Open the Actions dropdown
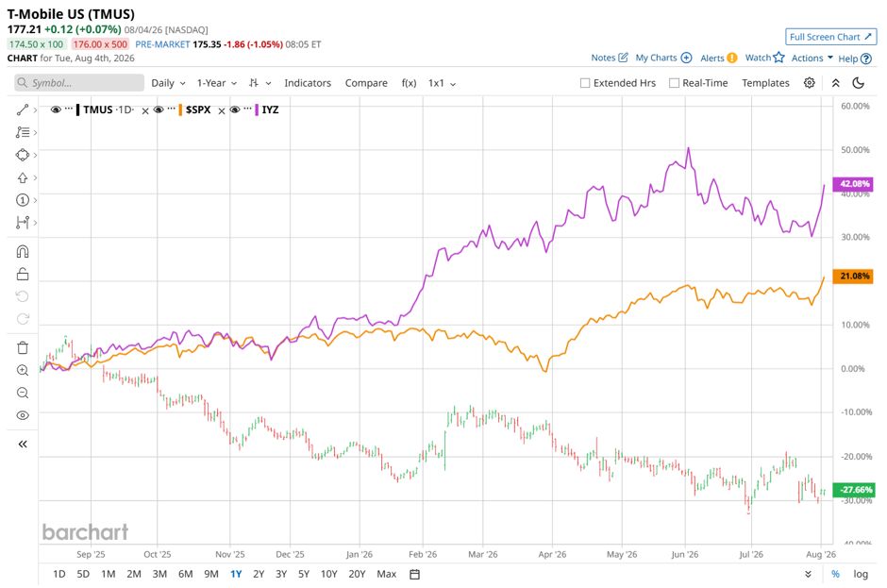This screenshot has height=588, width=887. pyautogui.click(x=812, y=58)
